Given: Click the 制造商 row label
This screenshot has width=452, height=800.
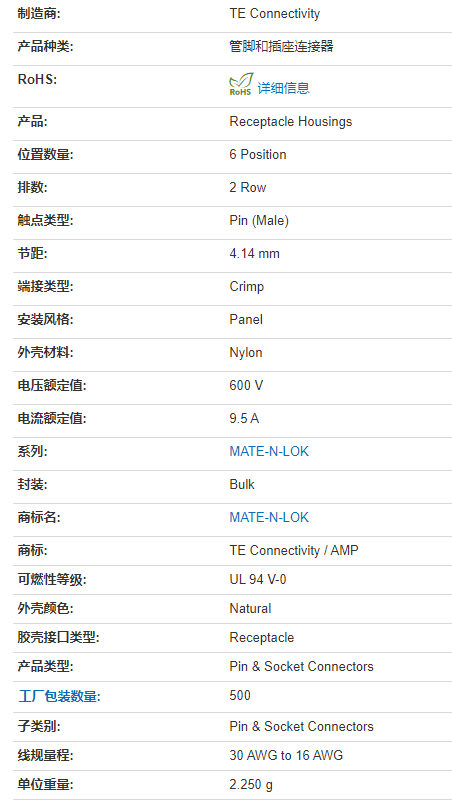Looking at the screenshot, I should [x=39, y=14].
